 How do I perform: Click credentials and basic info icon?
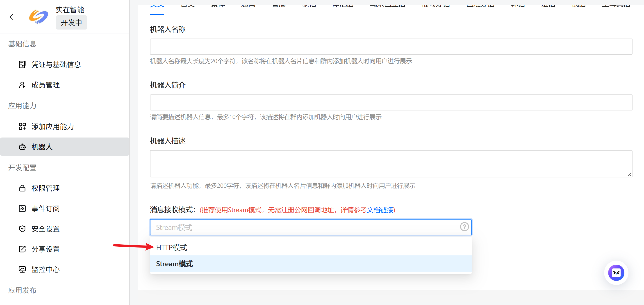pyautogui.click(x=22, y=64)
